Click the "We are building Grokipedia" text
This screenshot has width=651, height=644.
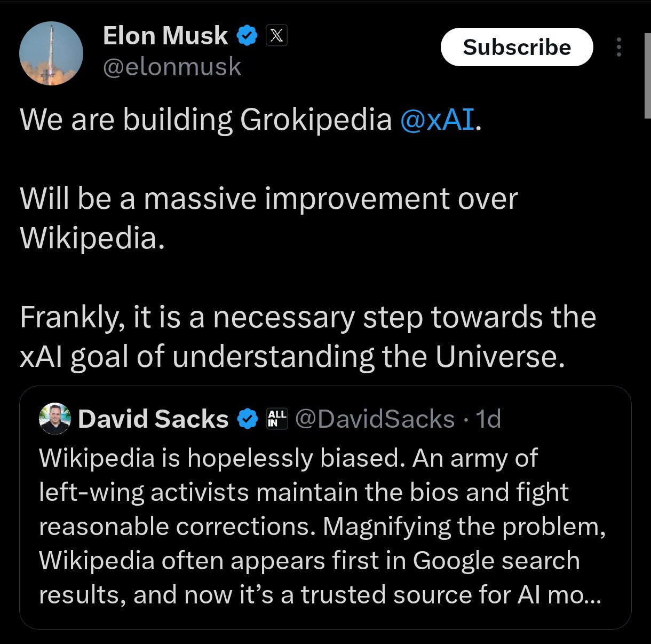(x=205, y=120)
